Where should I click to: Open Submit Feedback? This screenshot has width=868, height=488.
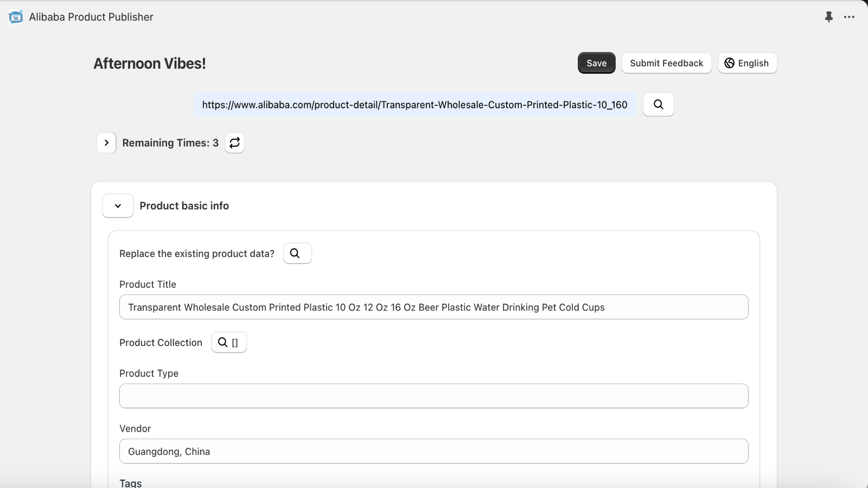[x=666, y=63]
